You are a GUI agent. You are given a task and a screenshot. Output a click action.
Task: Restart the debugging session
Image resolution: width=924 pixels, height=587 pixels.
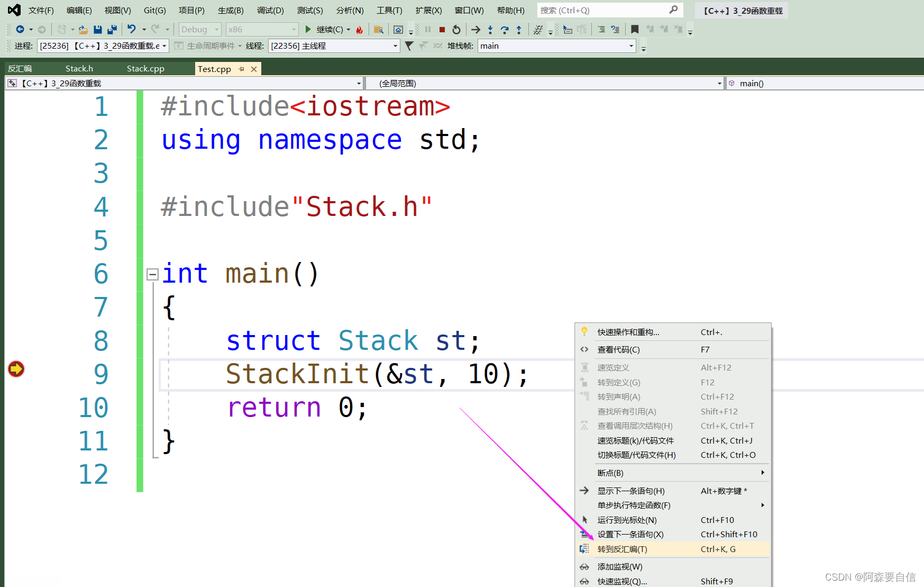pyautogui.click(x=456, y=30)
